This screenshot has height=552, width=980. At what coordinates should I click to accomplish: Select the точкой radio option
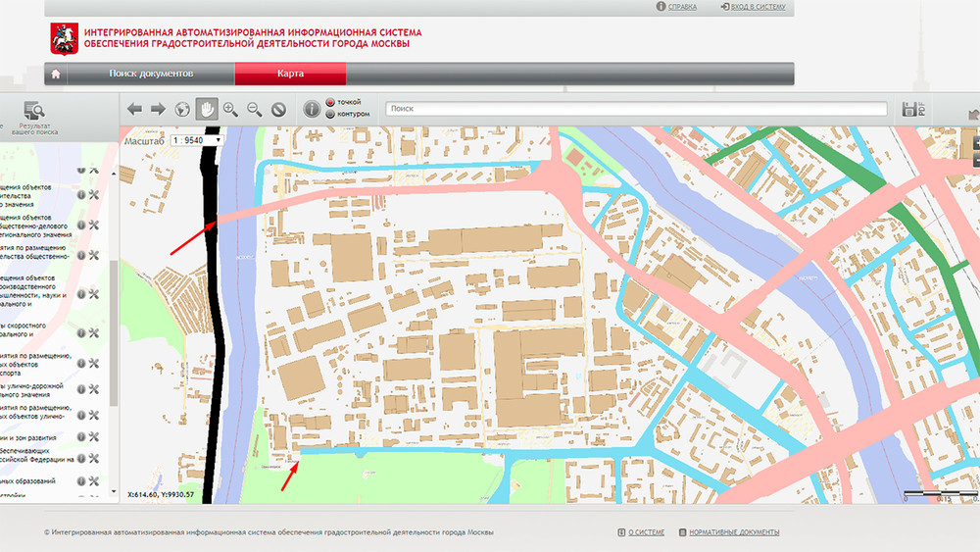[x=330, y=102]
